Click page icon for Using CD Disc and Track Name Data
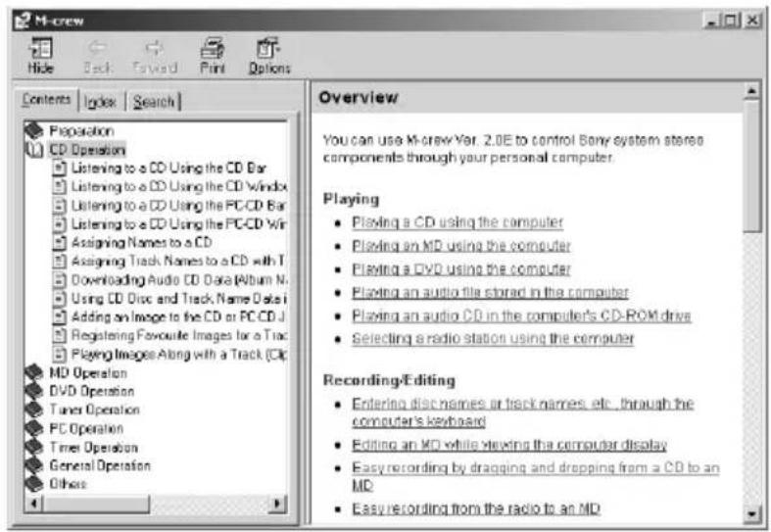 coord(60,299)
